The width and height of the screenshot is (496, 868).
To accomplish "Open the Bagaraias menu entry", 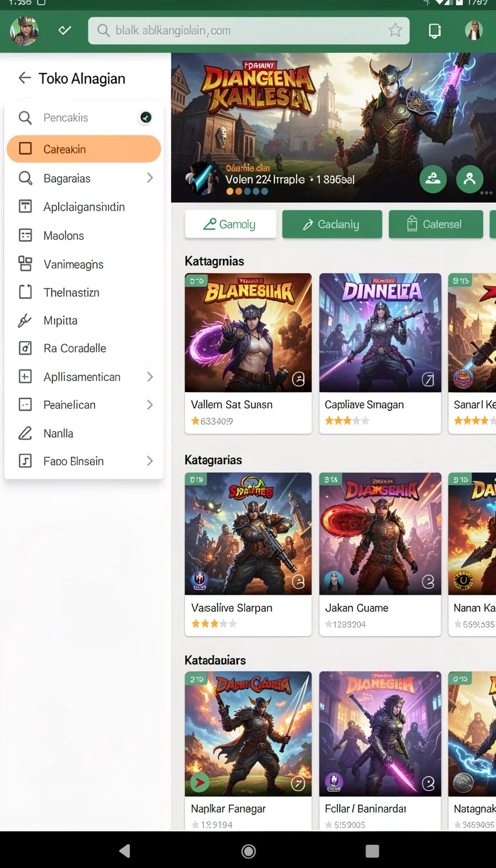I will click(84, 178).
